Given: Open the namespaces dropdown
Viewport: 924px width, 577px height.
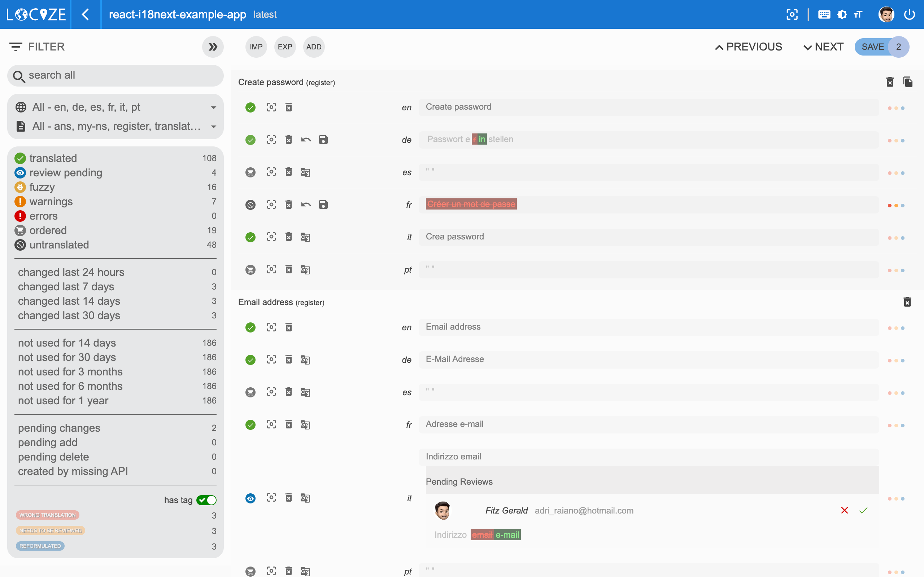Looking at the screenshot, I should (115, 126).
